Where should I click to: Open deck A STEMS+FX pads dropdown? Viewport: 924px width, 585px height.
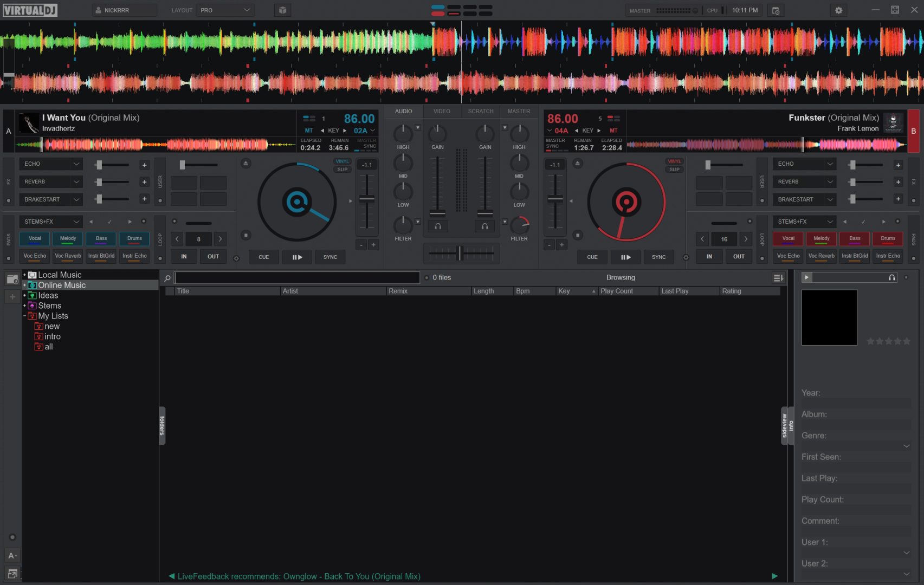51,222
